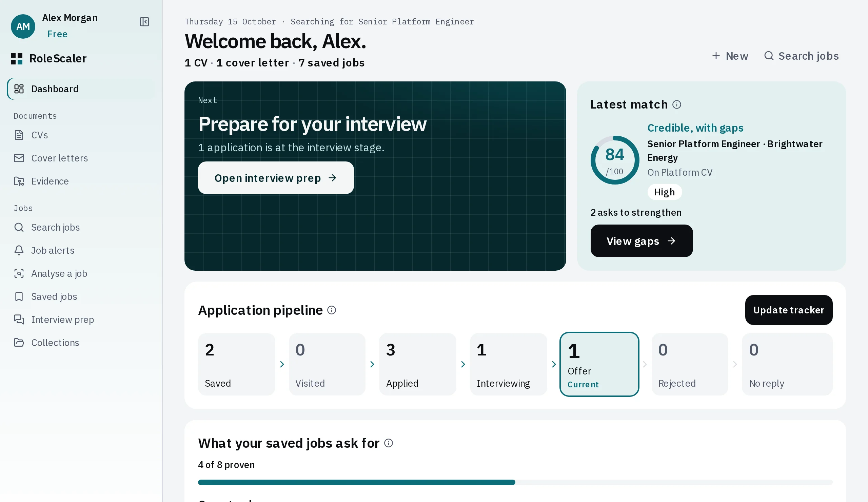Screen dimensions: 868x502
Task: Click the Free plan label
Action: click(x=57, y=34)
